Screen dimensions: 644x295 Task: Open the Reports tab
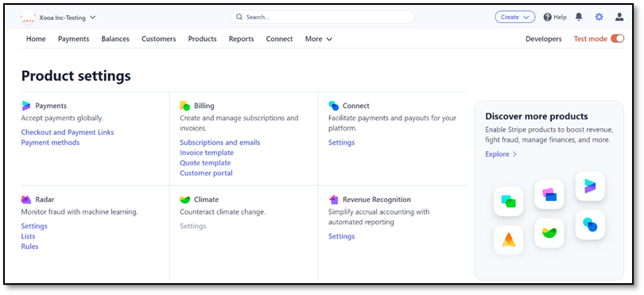click(x=242, y=39)
